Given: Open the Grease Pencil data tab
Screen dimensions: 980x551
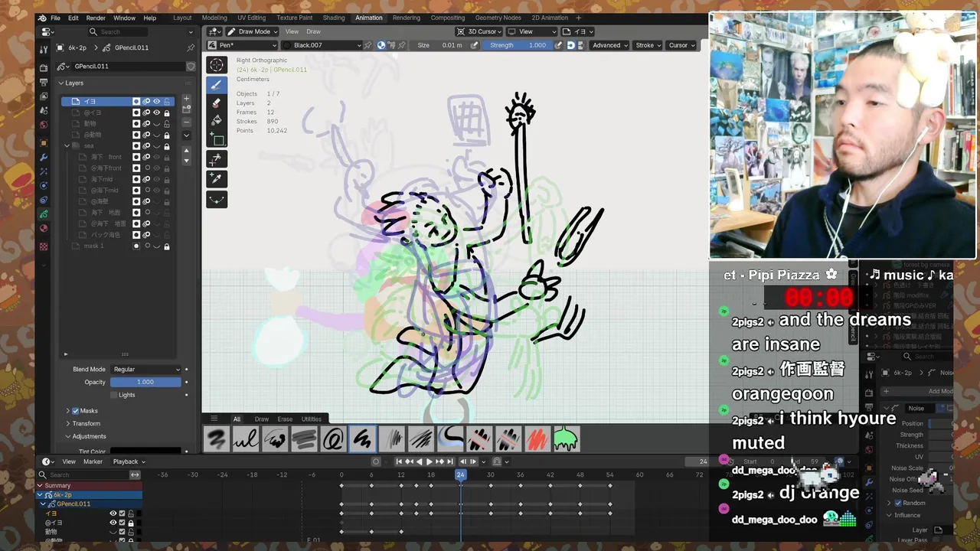Looking at the screenshot, I should coord(44,214).
